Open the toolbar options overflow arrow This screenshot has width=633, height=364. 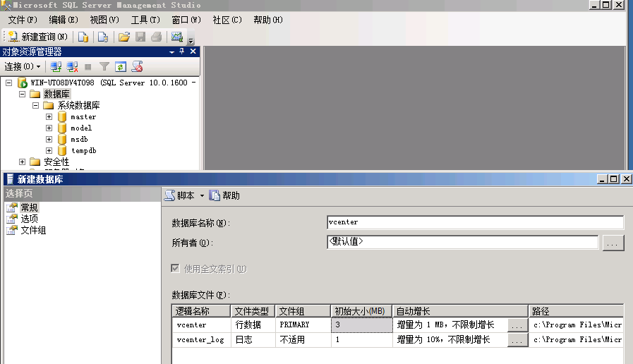(191, 40)
